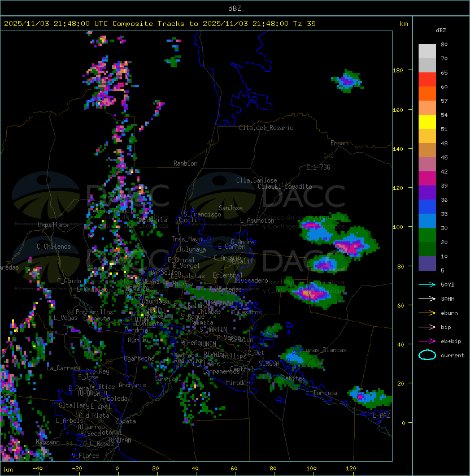Pick the red 65 dBZ legend swatch

[x=427, y=80]
